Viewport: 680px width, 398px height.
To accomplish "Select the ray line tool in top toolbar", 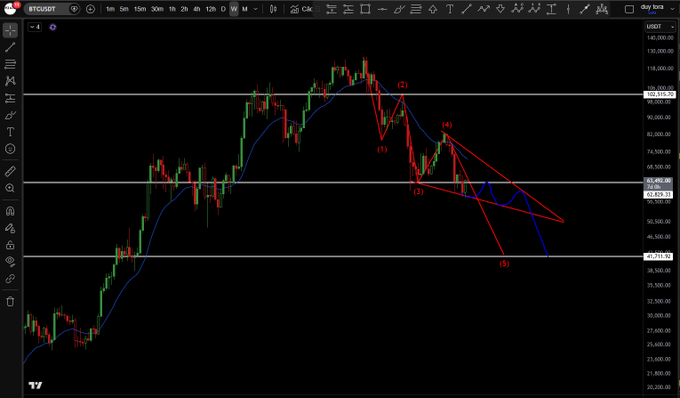I will point(585,9).
